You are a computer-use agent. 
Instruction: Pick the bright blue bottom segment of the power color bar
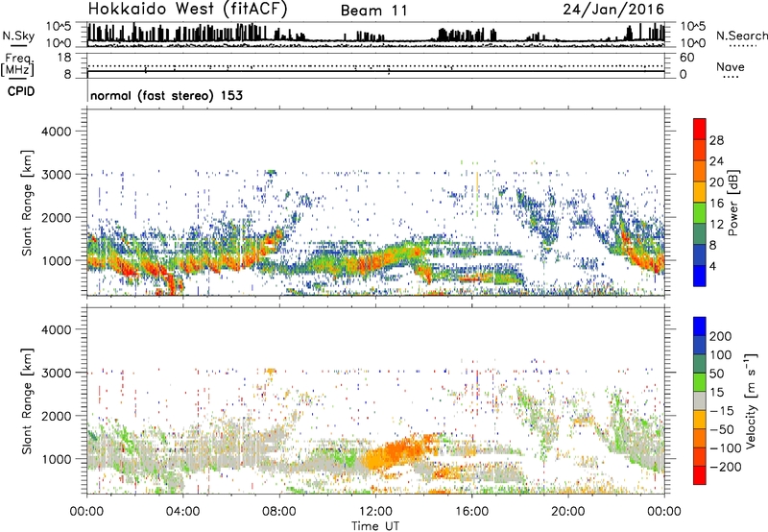pos(700,276)
